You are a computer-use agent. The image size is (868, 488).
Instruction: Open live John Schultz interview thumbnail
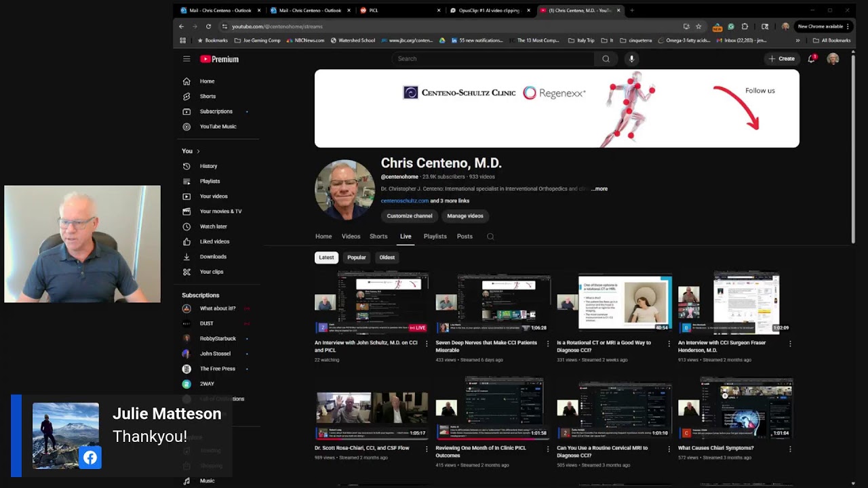[x=372, y=303]
